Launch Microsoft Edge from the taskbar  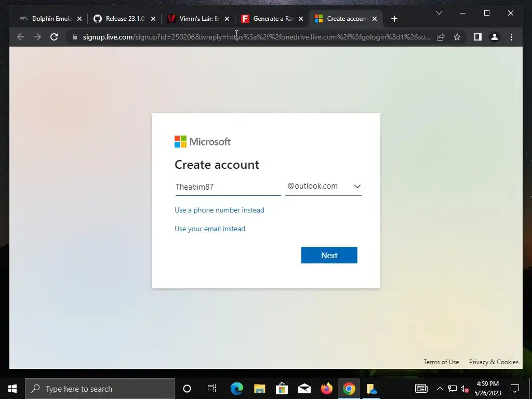click(x=237, y=389)
